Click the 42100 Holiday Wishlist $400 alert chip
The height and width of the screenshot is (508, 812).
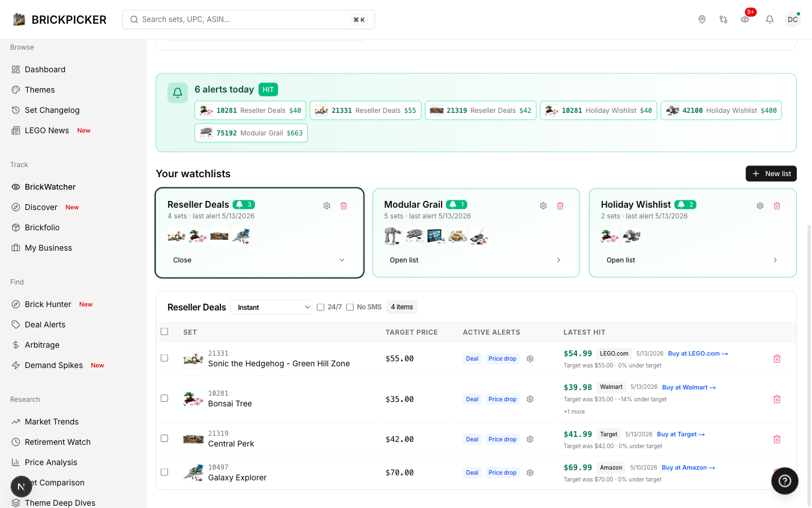(721, 111)
